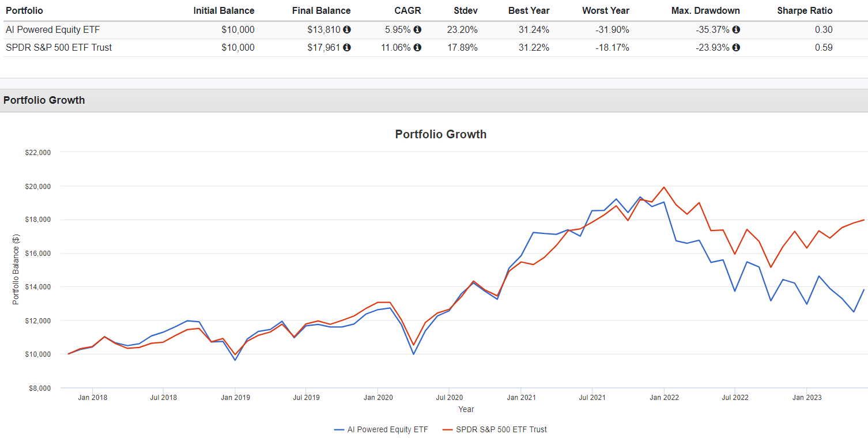This screenshot has width=868, height=438.
Task: Click the Initial Balance column header
Action: pyautogui.click(x=224, y=11)
